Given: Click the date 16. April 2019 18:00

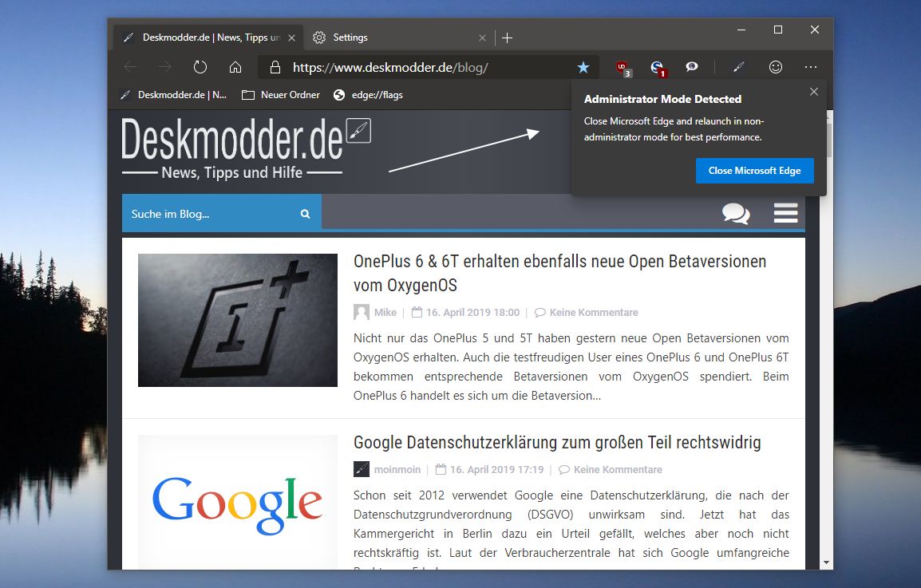Looking at the screenshot, I should 472,313.
